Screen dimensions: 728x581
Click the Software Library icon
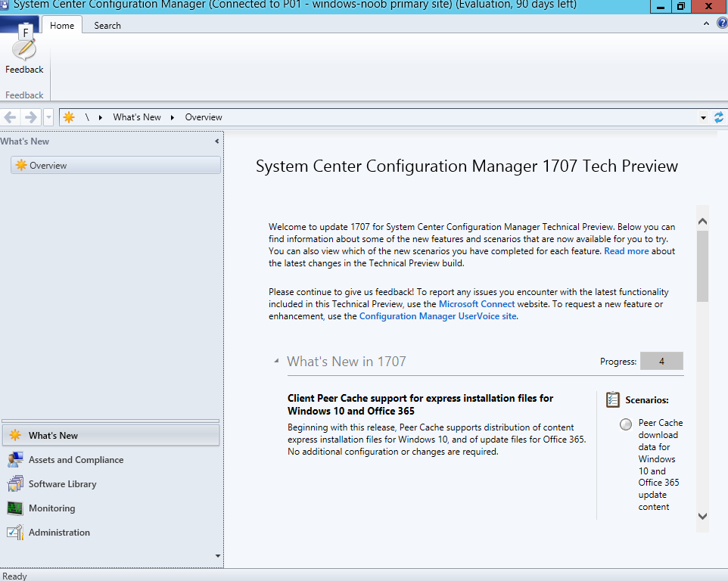[x=15, y=483]
